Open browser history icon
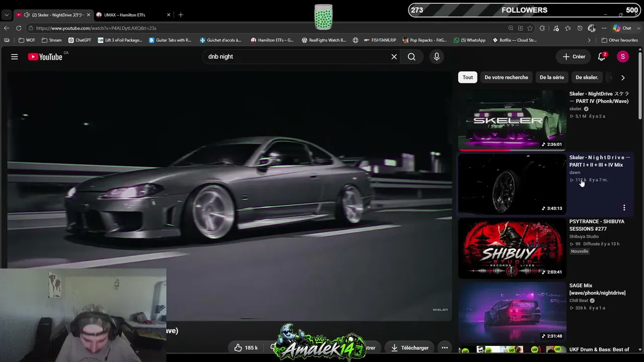The height and width of the screenshot is (362, 644). (580, 28)
